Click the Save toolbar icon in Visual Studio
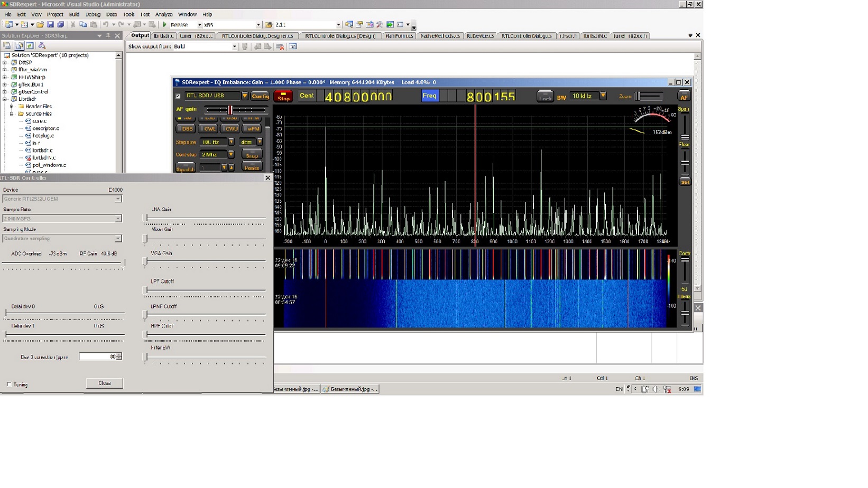The height and width of the screenshot is (488, 868). (50, 25)
